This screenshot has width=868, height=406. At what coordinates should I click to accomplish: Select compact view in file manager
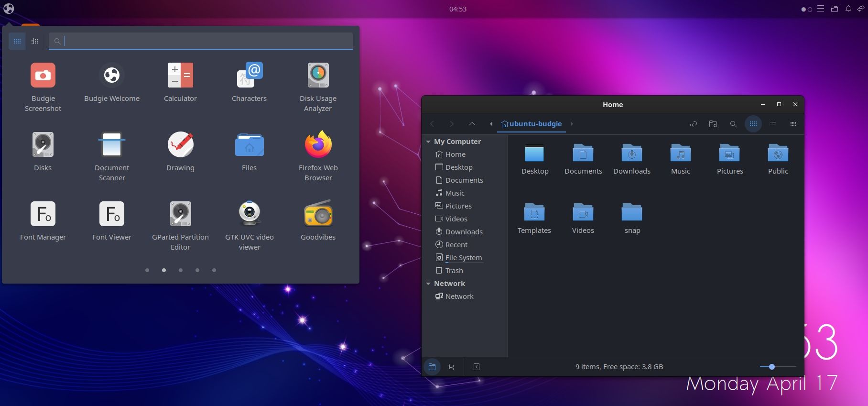pyautogui.click(x=793, y=124)
